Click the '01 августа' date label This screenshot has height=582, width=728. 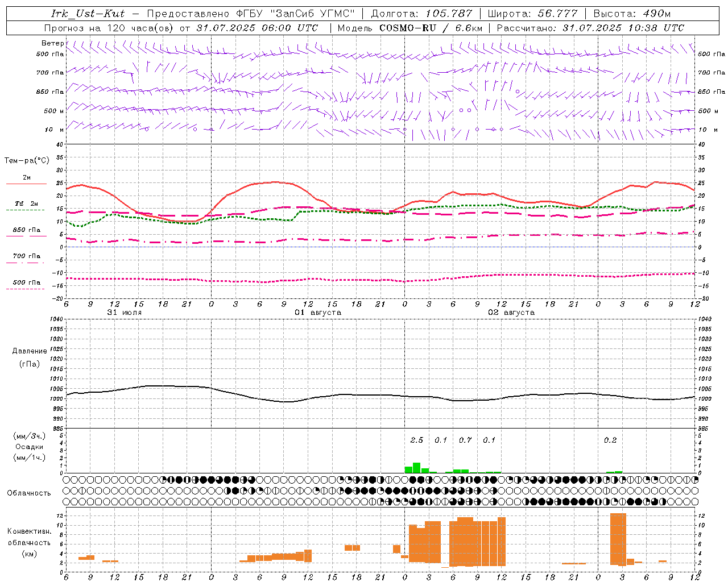pyautogui.click(x=318, y=313)
